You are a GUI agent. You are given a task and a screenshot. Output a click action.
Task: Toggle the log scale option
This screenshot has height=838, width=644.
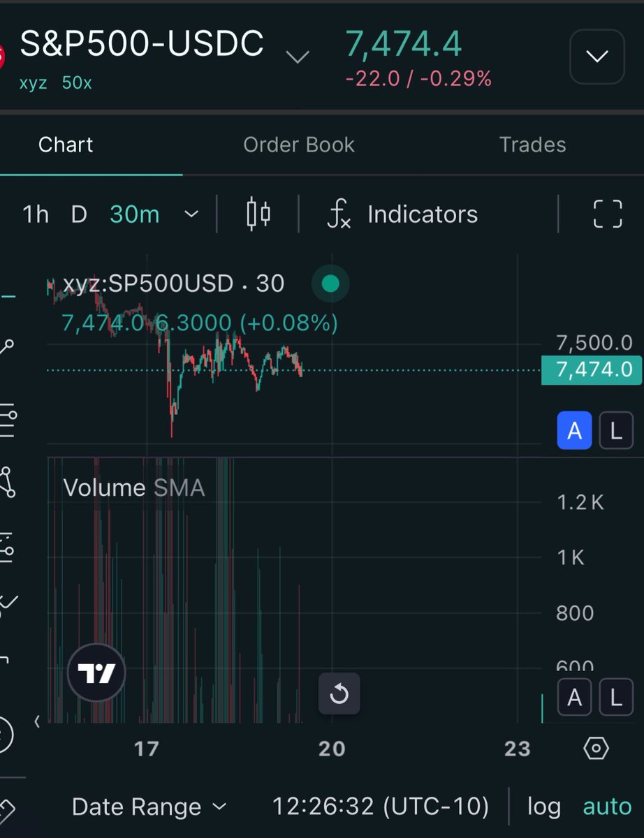(544, 807)
